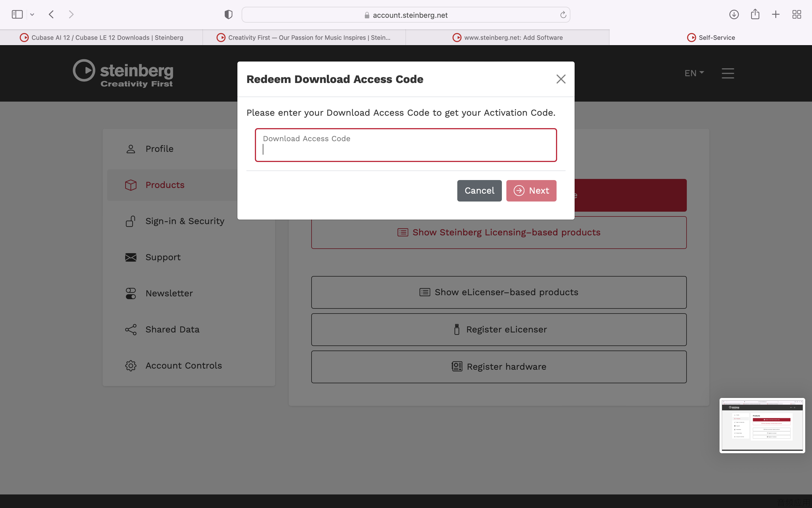
Task: Focus the account.steinberg.net address bar
Action: pyautogui.click(x=406, y=15)
